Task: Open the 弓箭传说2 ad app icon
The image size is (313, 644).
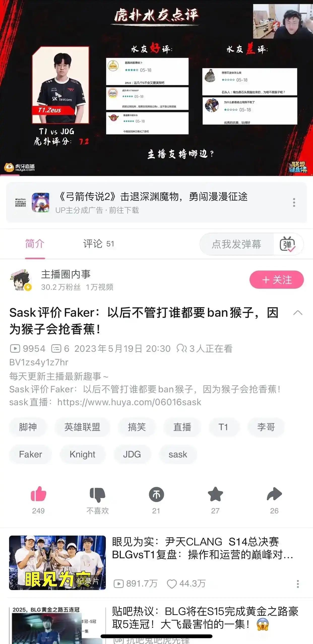Action: [x=41, y=202]
